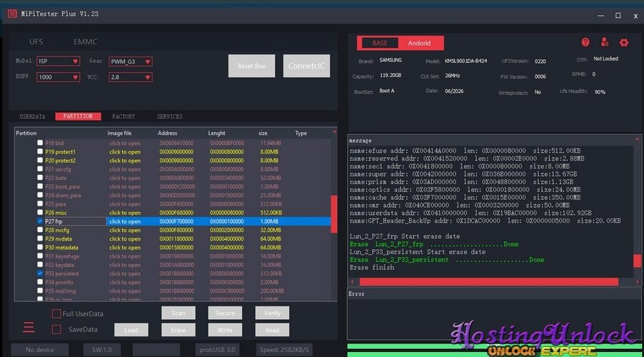Click the P28 nvcfg address 0X000F800000
Image resolution: width=644 pixels, height=357 pixels.
[x=176, y=230]
